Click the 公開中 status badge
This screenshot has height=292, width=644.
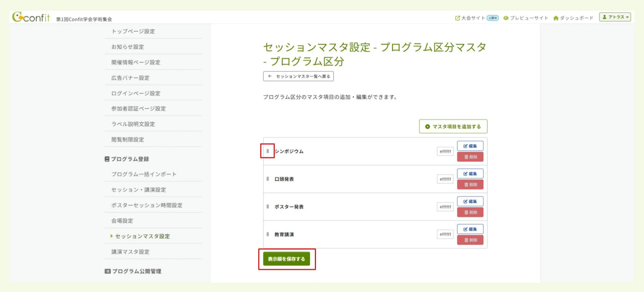click(493, 18)
